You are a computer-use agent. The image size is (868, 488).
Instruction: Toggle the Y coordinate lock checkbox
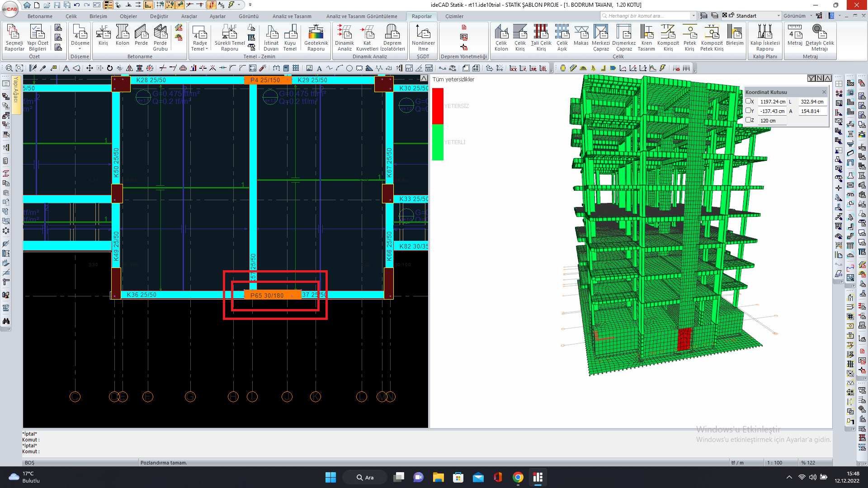coord(748,111)
